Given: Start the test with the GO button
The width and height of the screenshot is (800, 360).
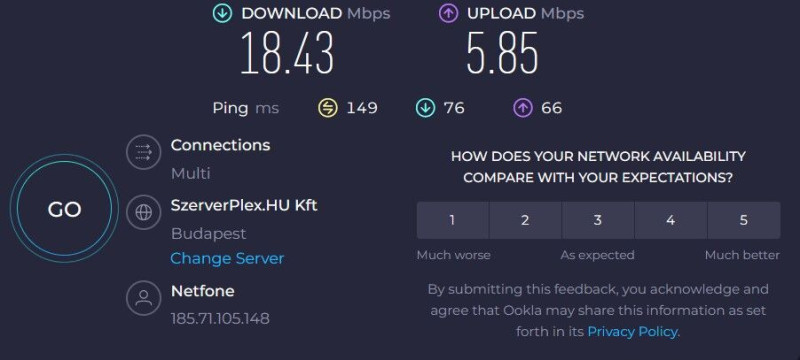Looking at the screenshot, I should (64, 209).
